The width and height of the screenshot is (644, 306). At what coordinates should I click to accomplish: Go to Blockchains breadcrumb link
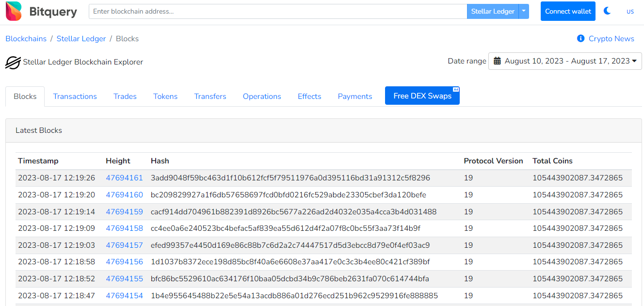coord(26,39)
